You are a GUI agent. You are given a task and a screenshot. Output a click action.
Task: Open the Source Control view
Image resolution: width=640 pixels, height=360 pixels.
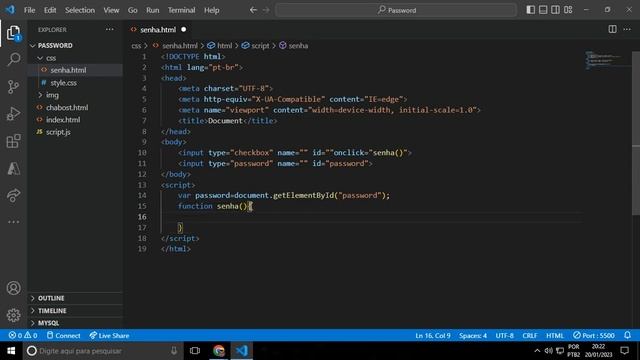[x=13, y=87]
